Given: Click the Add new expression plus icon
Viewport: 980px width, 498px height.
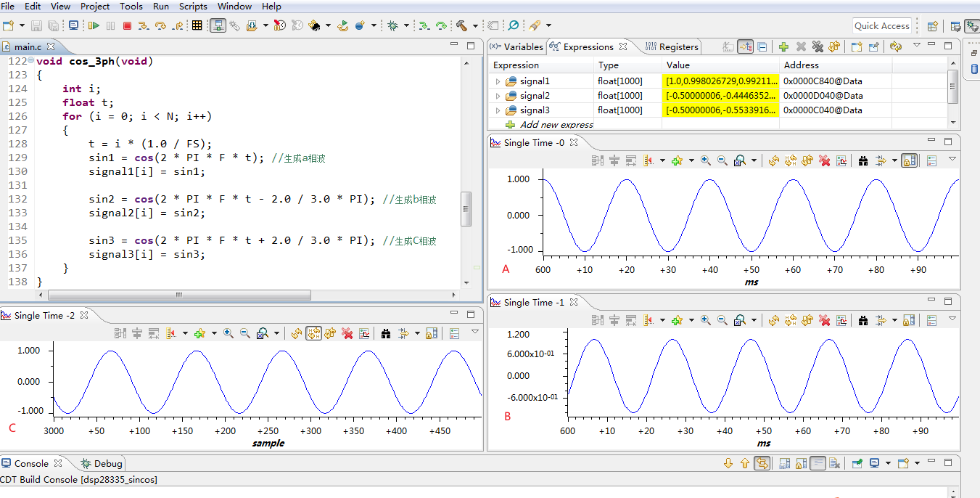Looking at the screenshot, I should [x=783, y=46].
